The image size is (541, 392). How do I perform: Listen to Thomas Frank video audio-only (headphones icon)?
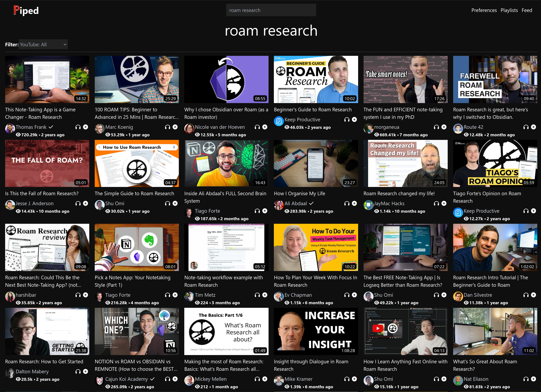[78, 127]
